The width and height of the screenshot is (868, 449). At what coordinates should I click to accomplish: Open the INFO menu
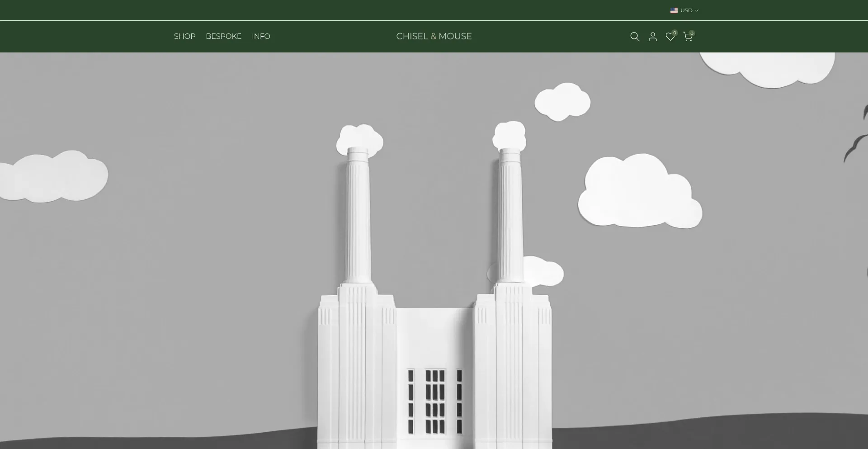[261, 36]
